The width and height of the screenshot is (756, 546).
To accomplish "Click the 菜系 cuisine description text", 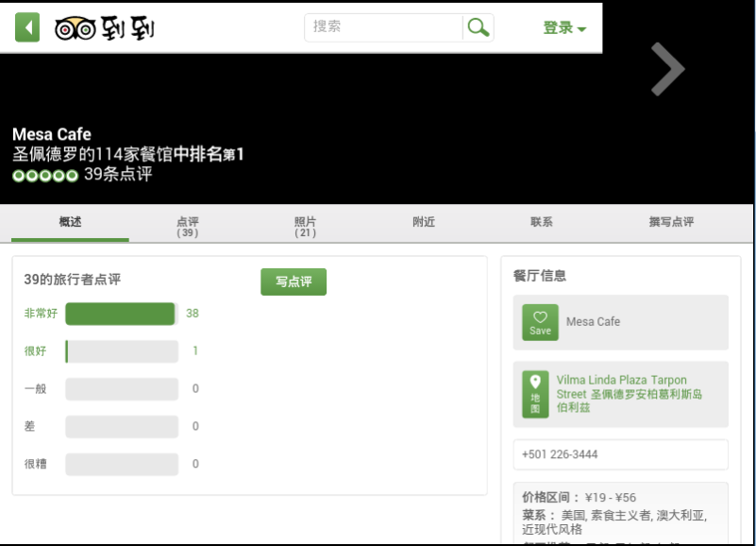I will pos(614,521).
